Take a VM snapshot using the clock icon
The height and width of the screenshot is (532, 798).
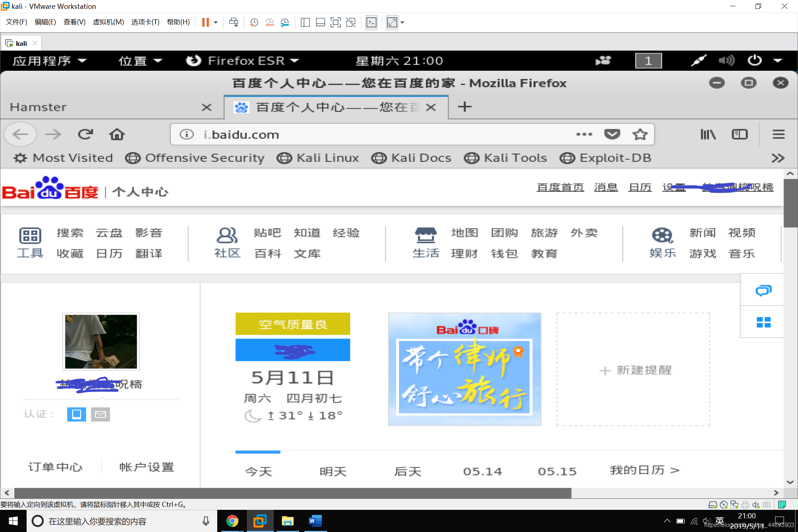[x=254, y=23]
